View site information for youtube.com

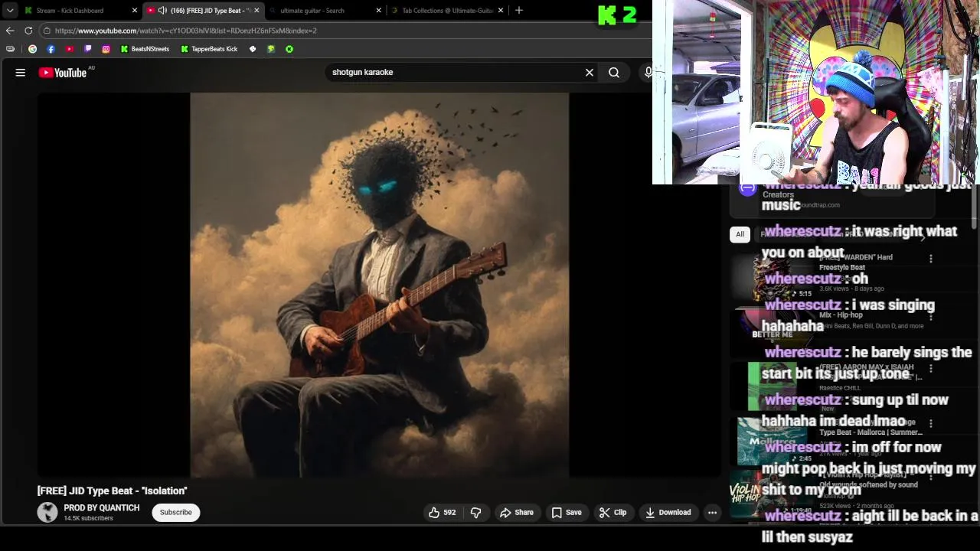click(47, 31)
